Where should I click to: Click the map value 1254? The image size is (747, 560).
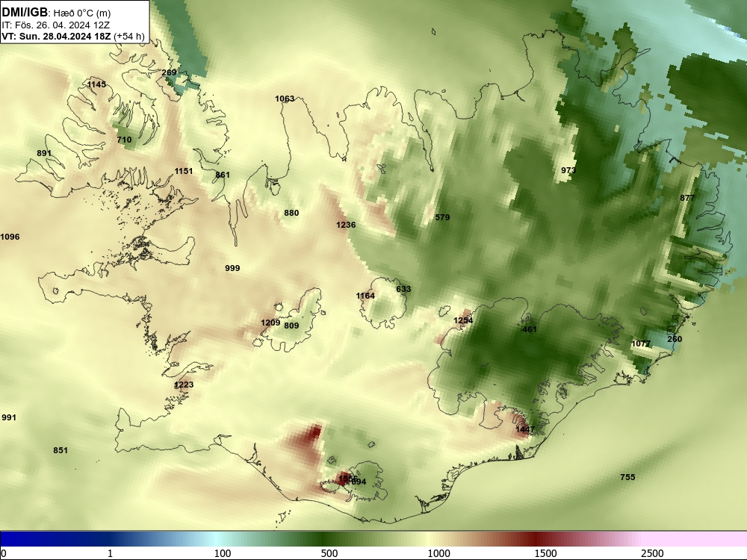[463, 320]
